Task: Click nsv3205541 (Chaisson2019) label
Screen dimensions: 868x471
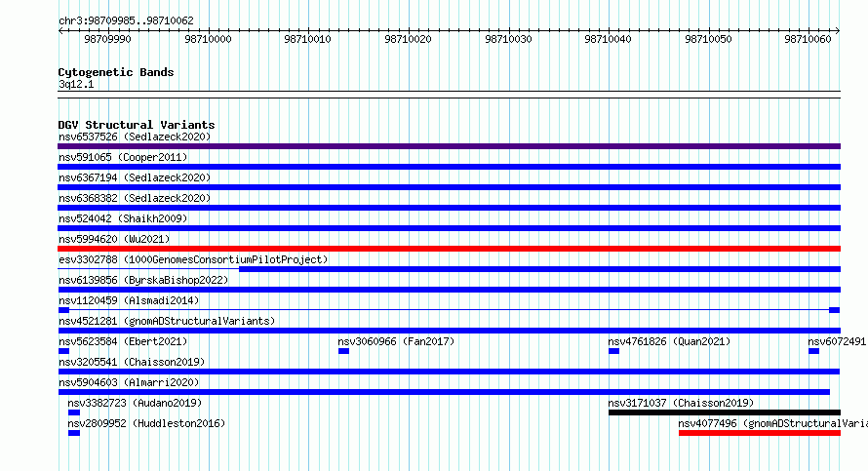Action: click(x=132, y=362)
